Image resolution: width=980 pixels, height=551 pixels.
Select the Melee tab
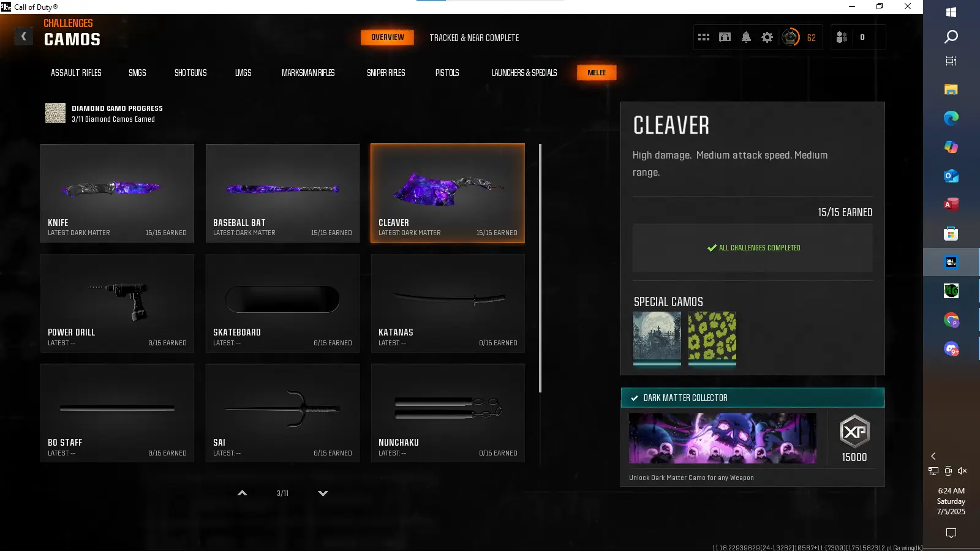click(x=597, y=73)
